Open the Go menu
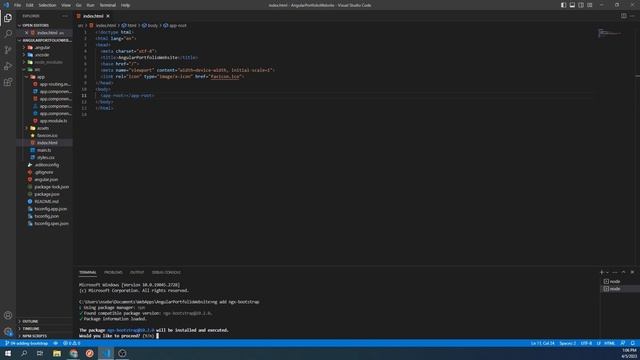 coord(79,5)
